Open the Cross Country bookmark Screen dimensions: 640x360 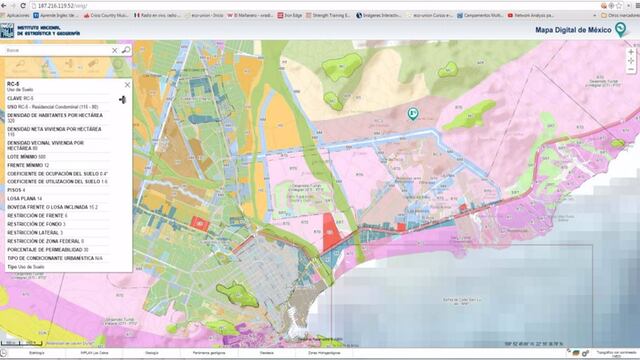pos(106,16)
